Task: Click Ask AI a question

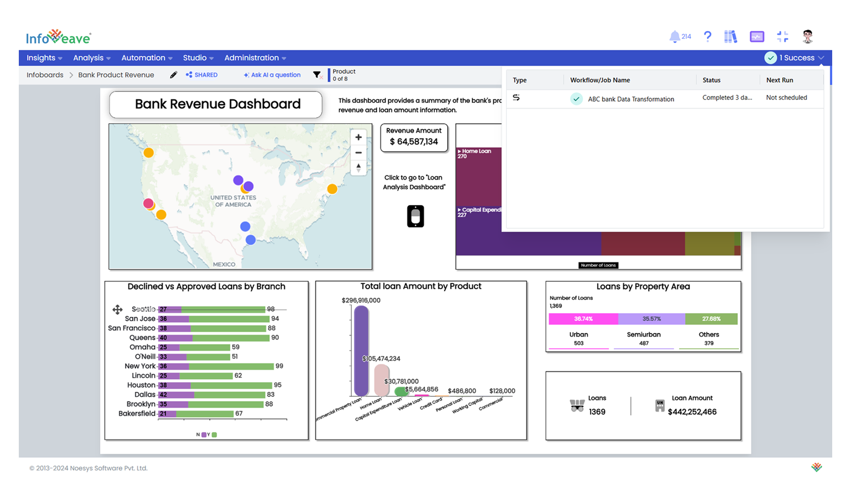Action: coord(272,75)
